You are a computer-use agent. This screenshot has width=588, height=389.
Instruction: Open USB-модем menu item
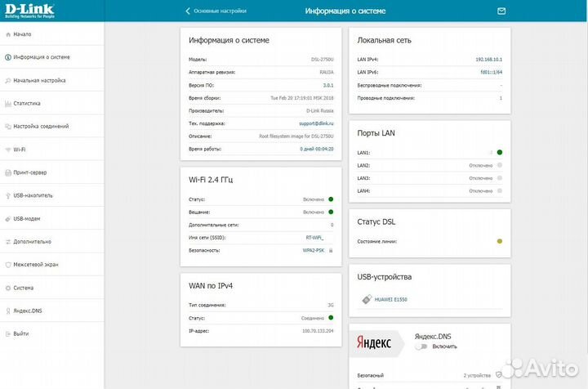pos(52,219)
